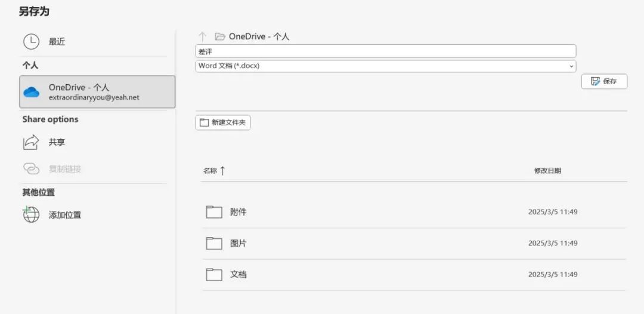Select OneDrive - 个人 location entry
Image resolution: width=644 pixels, height=314 pixels.
tap(97, 92)
